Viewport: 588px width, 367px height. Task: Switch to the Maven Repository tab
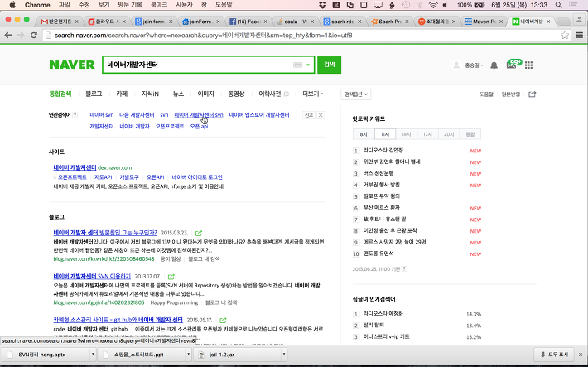click(x=484, y=22)
